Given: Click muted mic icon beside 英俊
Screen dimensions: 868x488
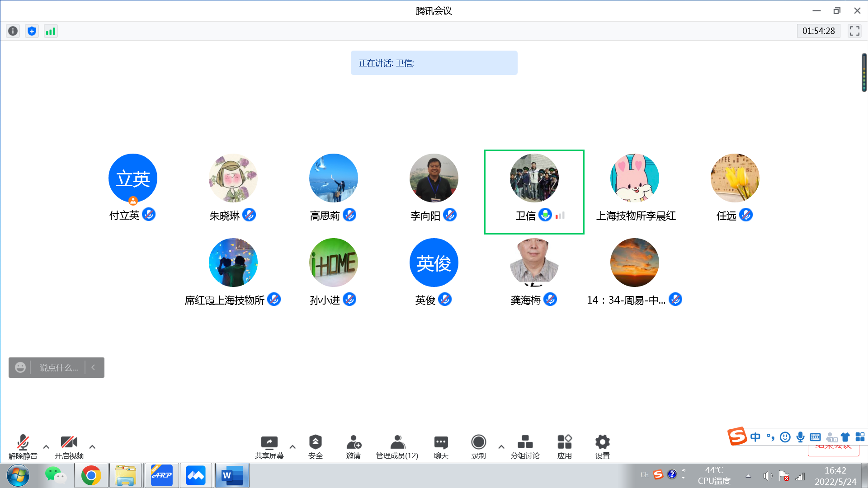Looking at the screenshot, I should click(x=445, y=299).
